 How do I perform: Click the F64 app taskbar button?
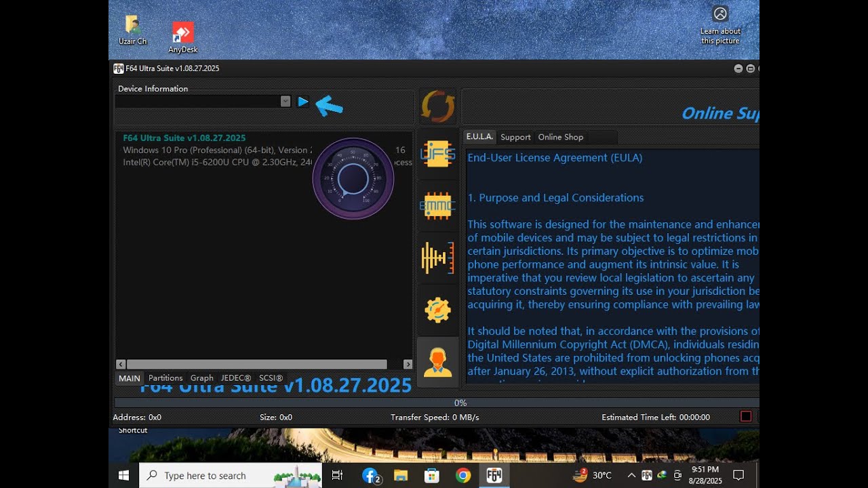tap(494, 476)
